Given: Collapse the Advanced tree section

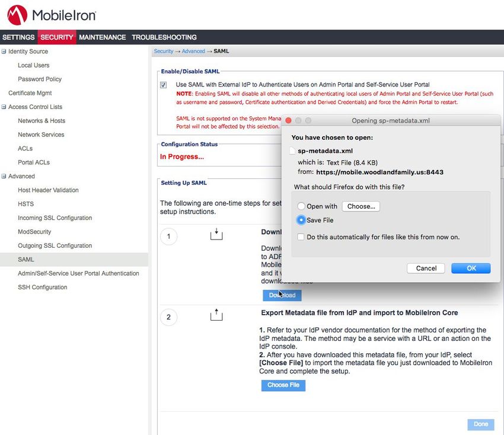Looking at the screenshot, I should click(x=4, y=177).
